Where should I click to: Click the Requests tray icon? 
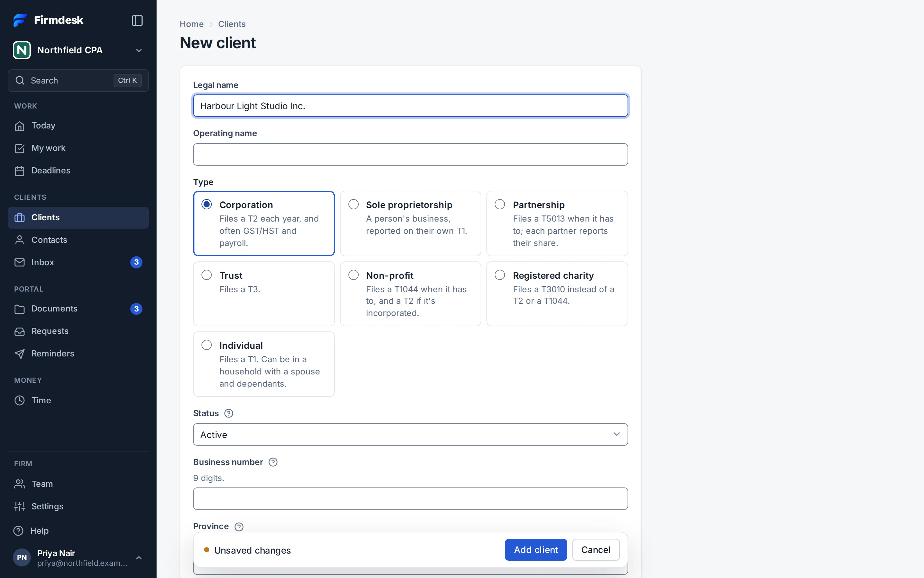coord(20,331)
